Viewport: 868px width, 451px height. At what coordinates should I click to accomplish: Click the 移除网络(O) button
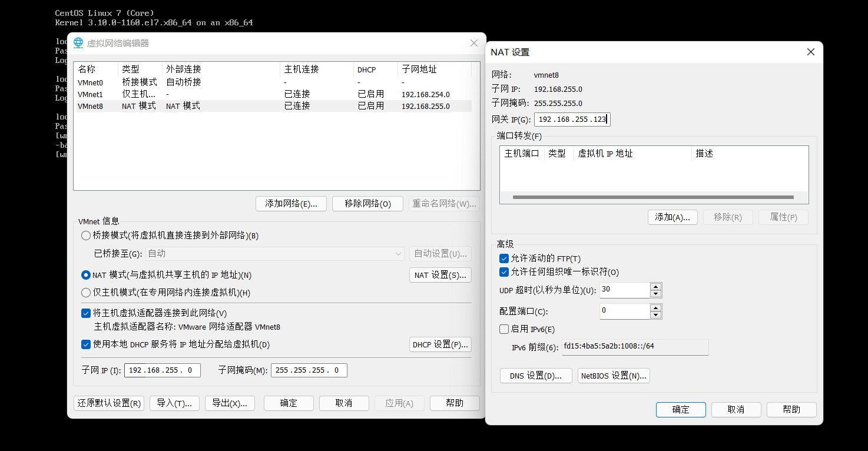click(x=367, y=204)
